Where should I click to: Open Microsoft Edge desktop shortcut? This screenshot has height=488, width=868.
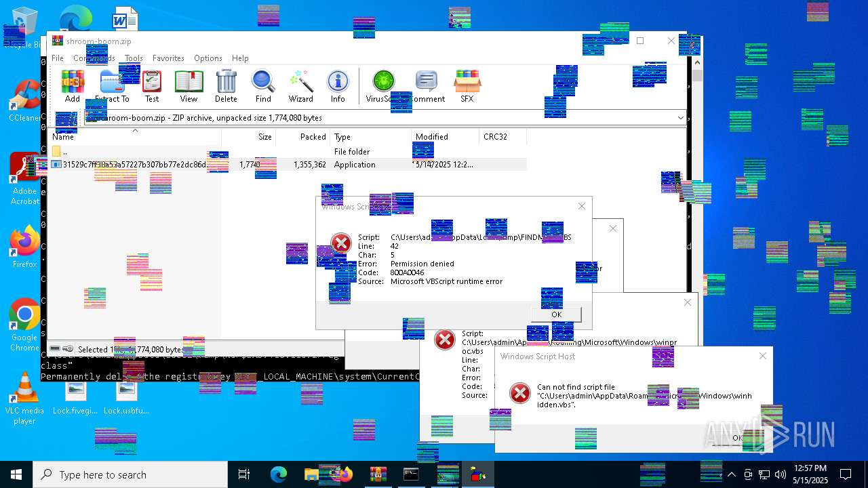click(75, 19)
